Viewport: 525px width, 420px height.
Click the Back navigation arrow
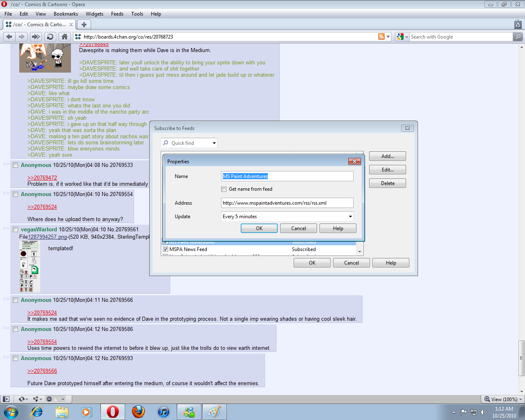tap(9, 37)
